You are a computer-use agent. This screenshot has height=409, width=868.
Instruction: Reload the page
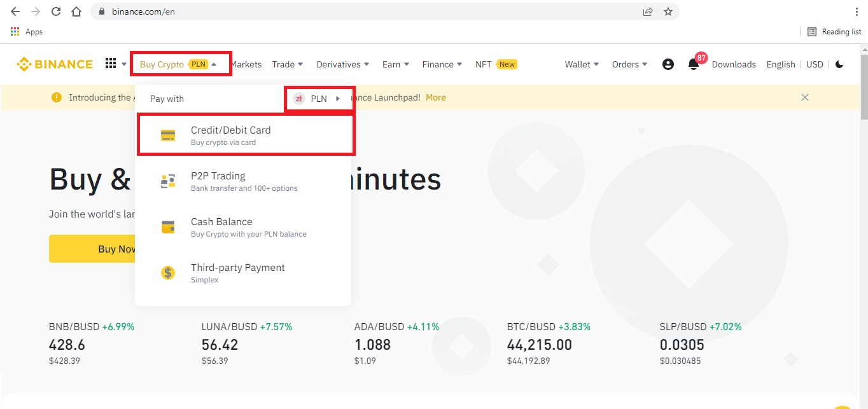[56, 11]
